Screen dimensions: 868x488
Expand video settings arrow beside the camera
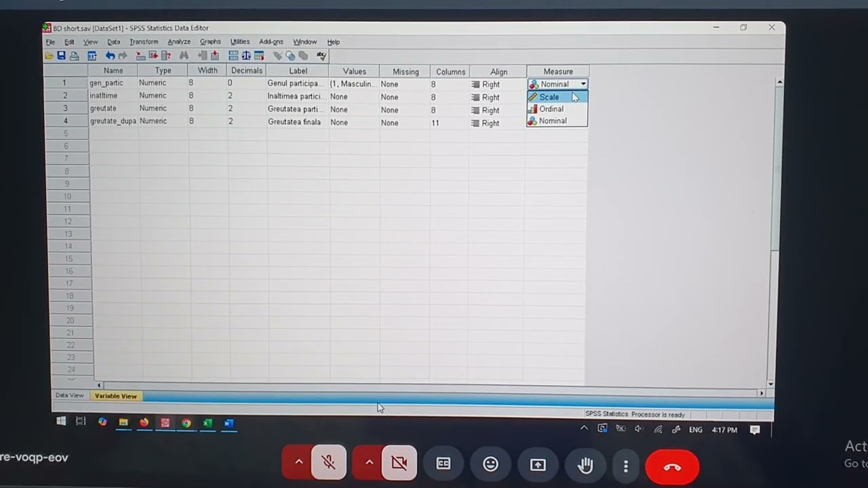pyautogui.click(x=369, y=462)
